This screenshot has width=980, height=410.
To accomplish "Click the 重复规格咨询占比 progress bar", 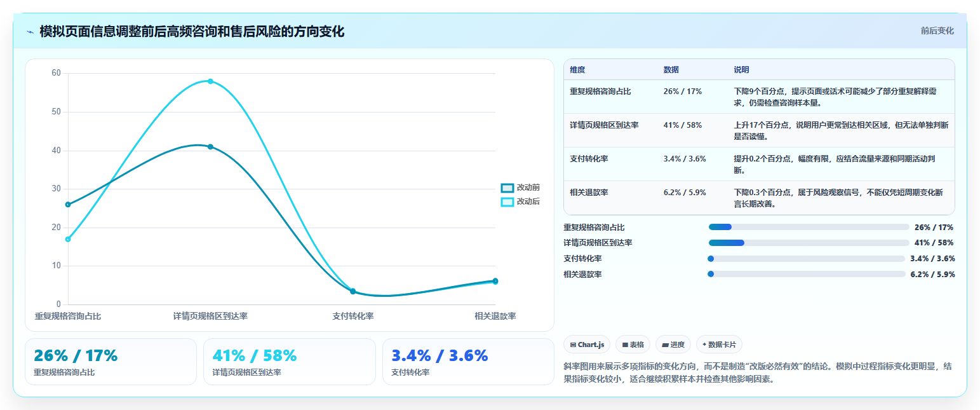I will tap(809, 227).
